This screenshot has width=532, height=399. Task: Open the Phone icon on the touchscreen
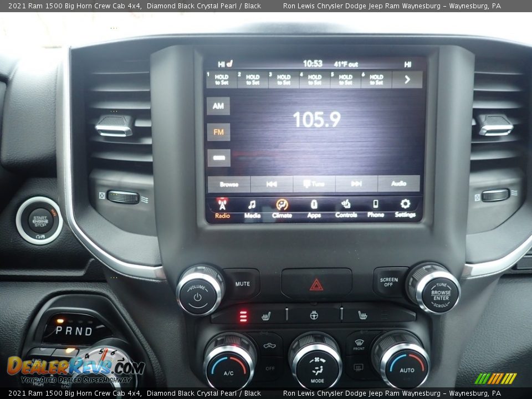[376, 208]
